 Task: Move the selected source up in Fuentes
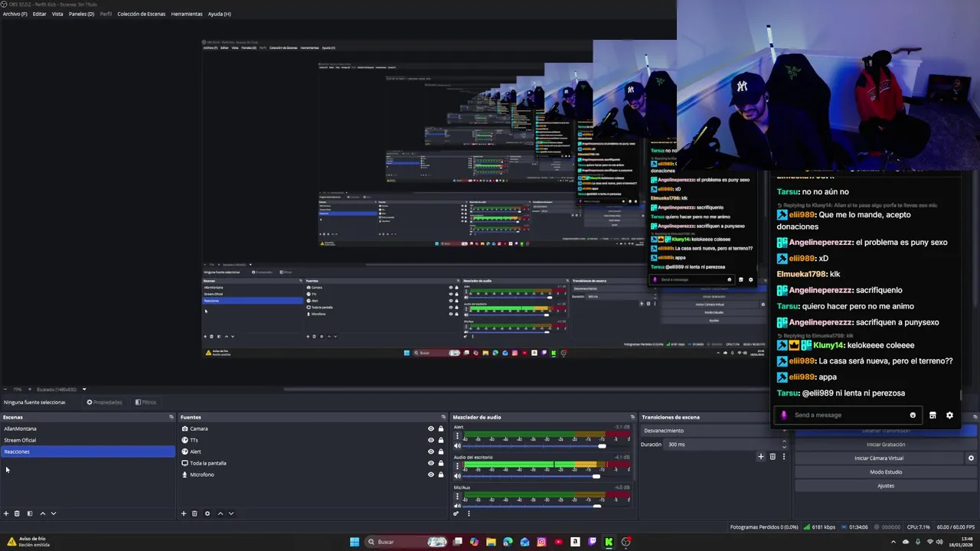coord(220,514)
